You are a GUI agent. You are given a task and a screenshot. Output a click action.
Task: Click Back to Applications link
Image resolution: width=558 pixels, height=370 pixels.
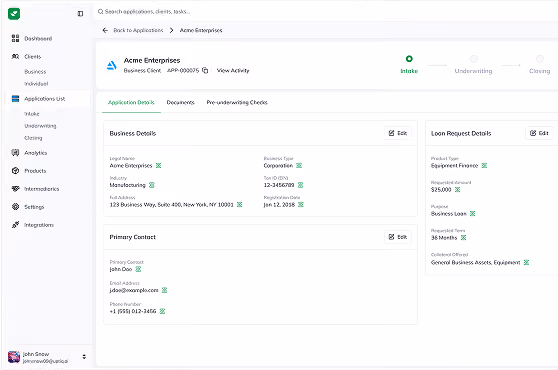(138, 30)
